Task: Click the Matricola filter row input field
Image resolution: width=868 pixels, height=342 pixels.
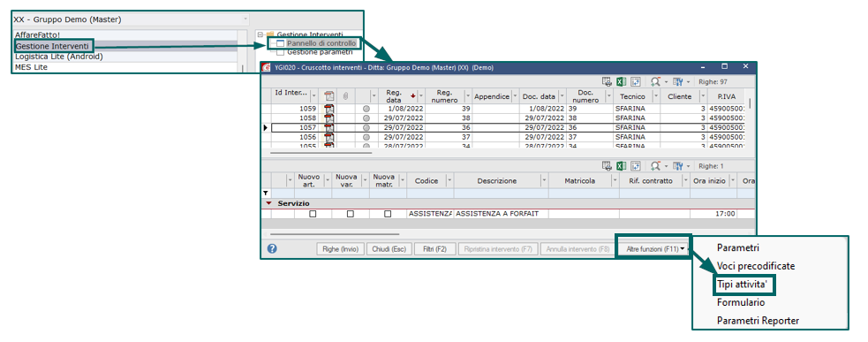Action: click(584, 193)
